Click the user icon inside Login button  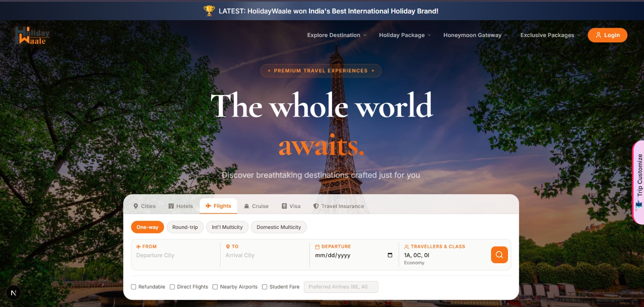pyautogui.click(x=599, y=35)
